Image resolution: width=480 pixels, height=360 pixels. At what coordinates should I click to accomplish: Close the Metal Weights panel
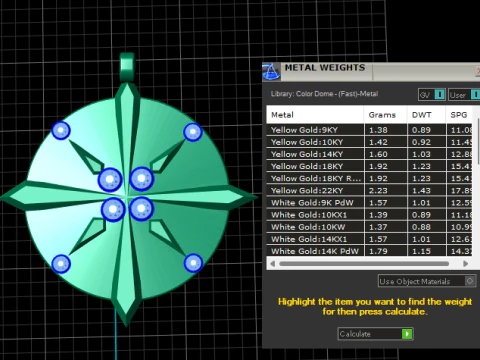pyautogui.click(x=478, y=71)
